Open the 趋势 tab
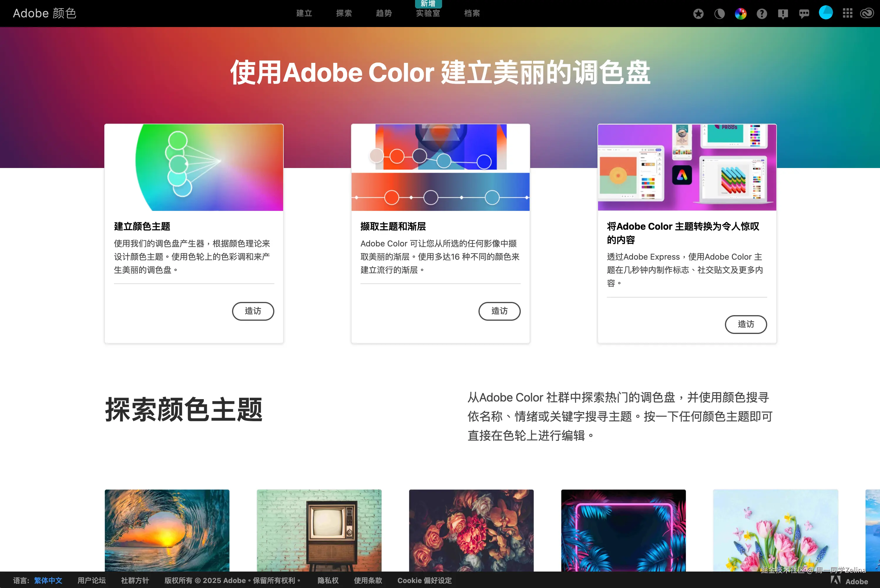 point(384,13)
